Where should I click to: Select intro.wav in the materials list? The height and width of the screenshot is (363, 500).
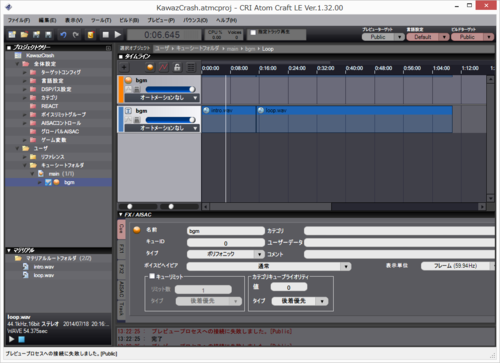pyautogui.click(x=43, y=267)
